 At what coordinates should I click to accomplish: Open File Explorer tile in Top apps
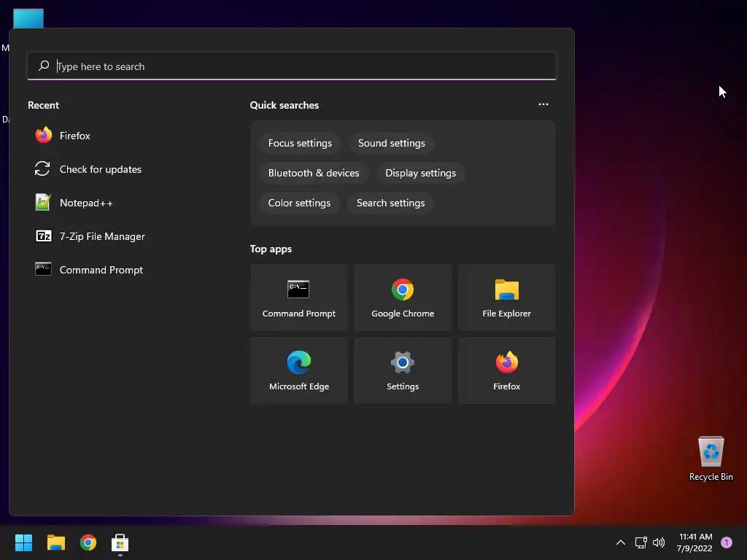click(x=506, y=297)
